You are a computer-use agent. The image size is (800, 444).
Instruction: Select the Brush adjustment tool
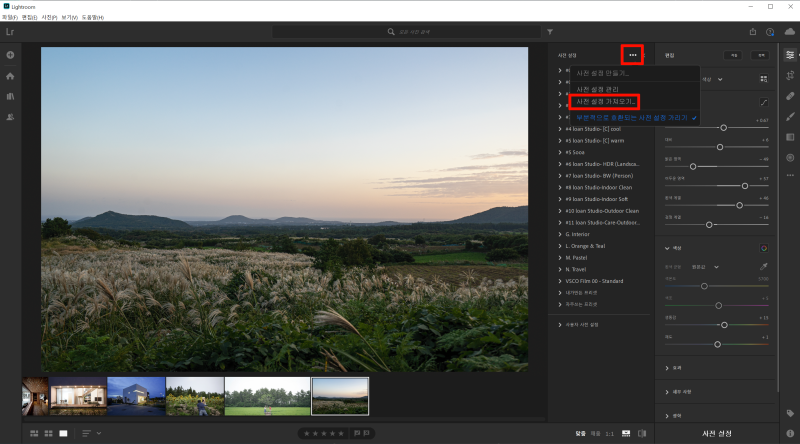[790, 117]
